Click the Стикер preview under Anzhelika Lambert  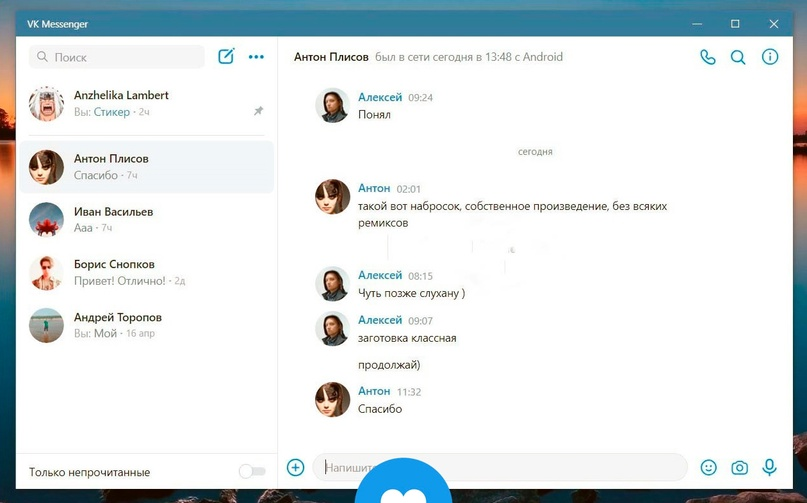click(x=112, y=112)
